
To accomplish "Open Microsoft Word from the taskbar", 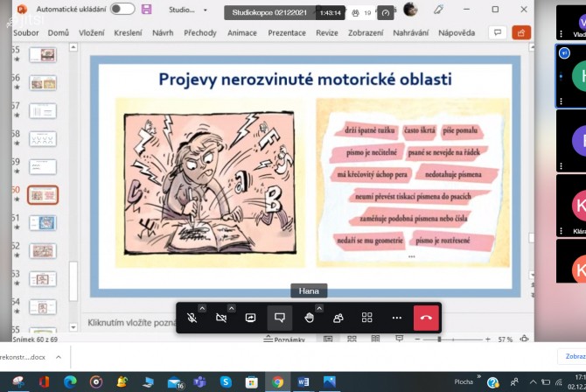I will click(303, 381).
